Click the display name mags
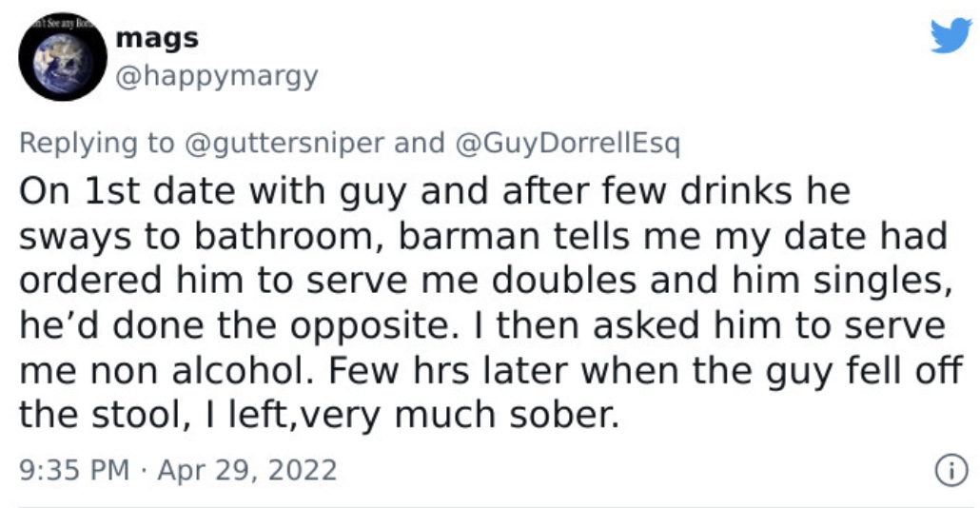The height and width of the screenshot is (508, 980). (x=158, y=38)
